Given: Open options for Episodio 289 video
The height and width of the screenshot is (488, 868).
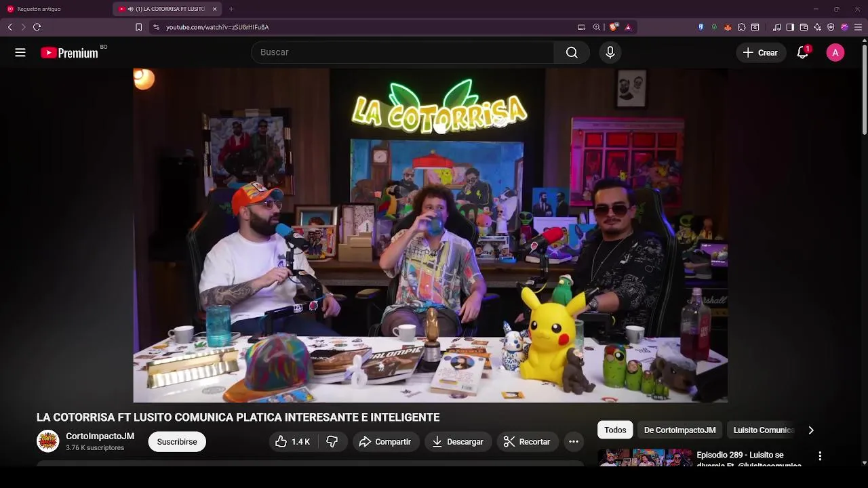Looking at the screenshot, I should point(820,456).
